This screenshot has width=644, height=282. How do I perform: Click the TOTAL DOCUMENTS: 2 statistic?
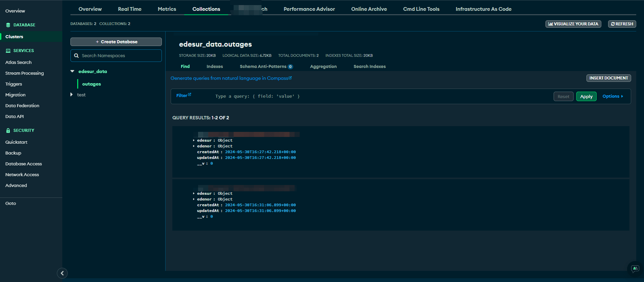pos(298,55)
